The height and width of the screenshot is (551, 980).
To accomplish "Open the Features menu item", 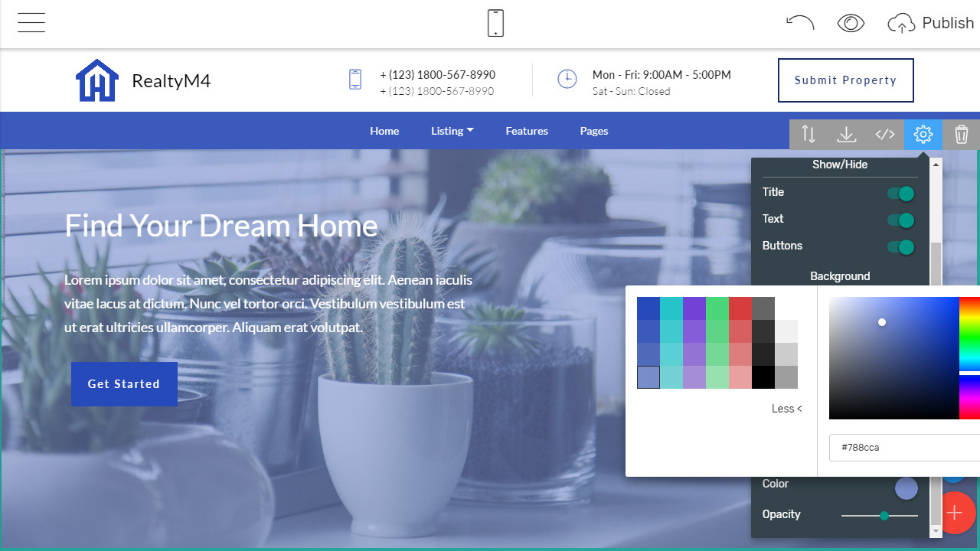I will (527, 131).
